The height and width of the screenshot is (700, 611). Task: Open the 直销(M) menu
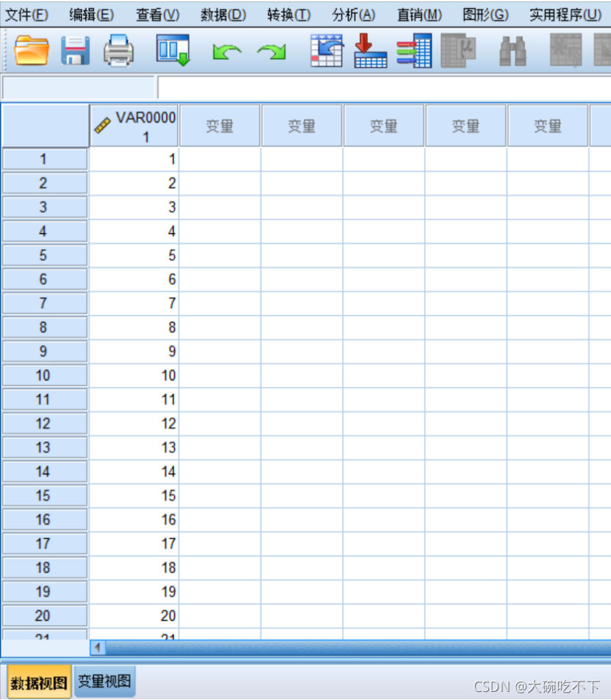pos(420,15)
